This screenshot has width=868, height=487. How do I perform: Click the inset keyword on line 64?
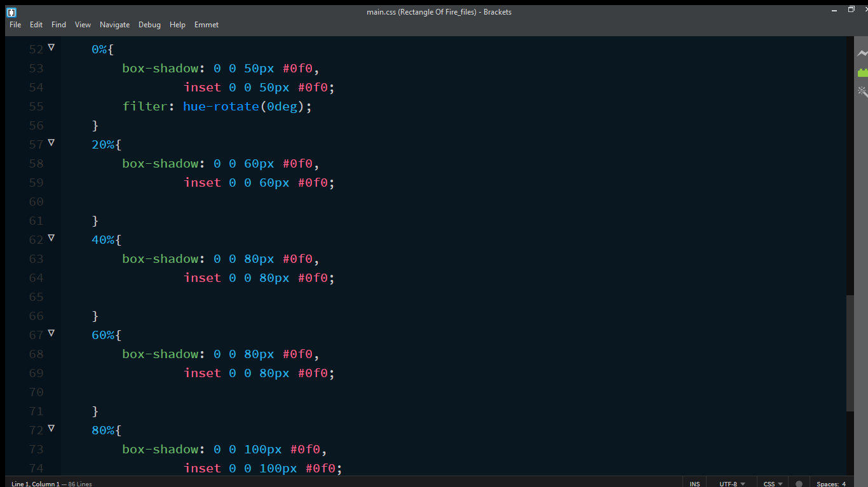pos(202,277)
